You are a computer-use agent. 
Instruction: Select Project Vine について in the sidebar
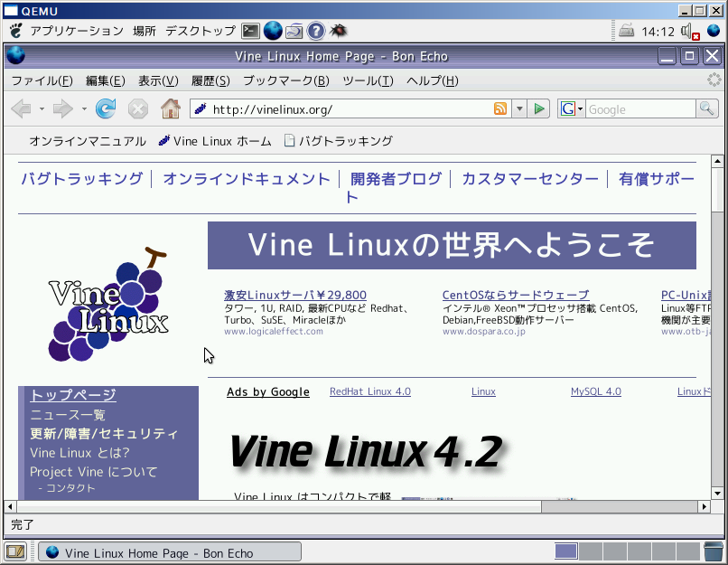coord(93,472)
